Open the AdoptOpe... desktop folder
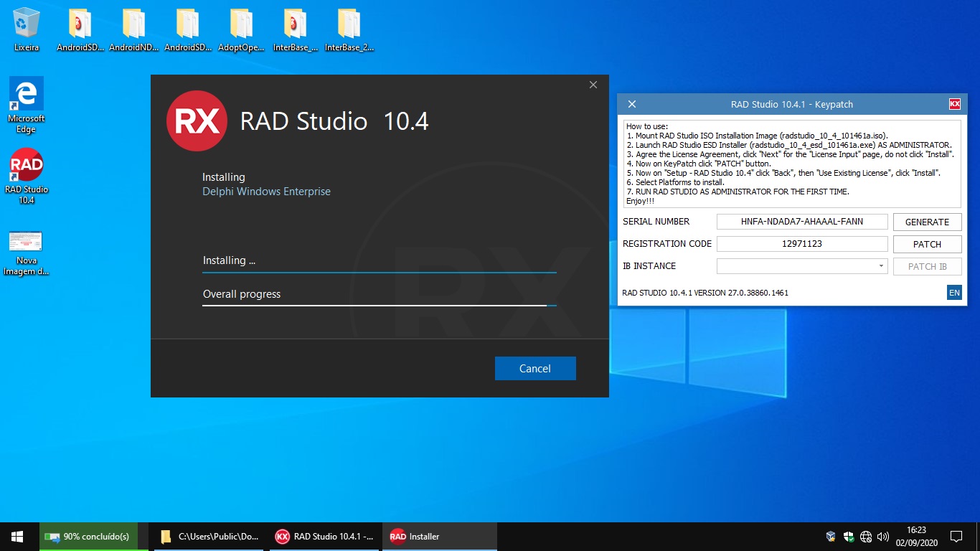The height and width of the screenshot is (551, 980). click(241, 29)
